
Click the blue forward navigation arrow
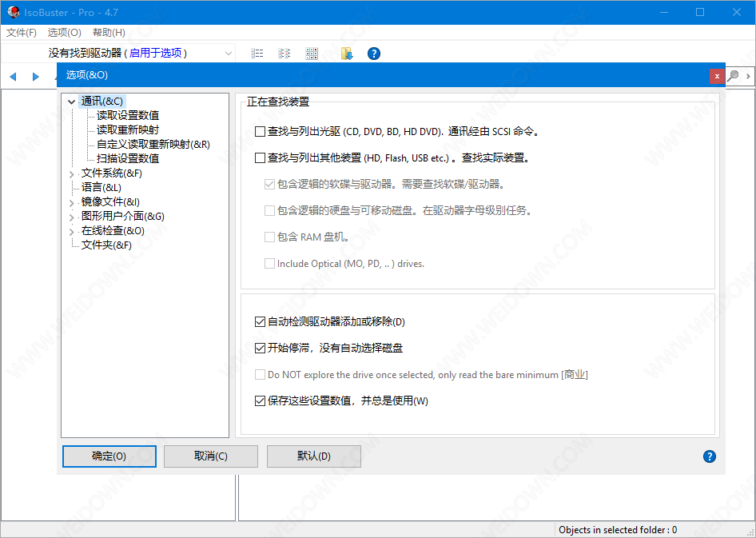[x=35, y=77]
